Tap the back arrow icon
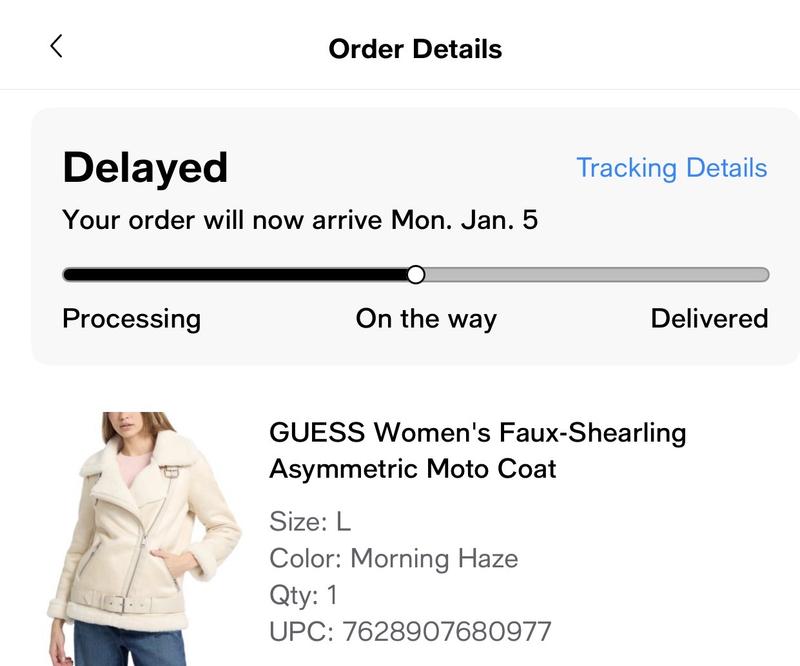This screenshot has height=666, width=800. click(x=56, y=46)
